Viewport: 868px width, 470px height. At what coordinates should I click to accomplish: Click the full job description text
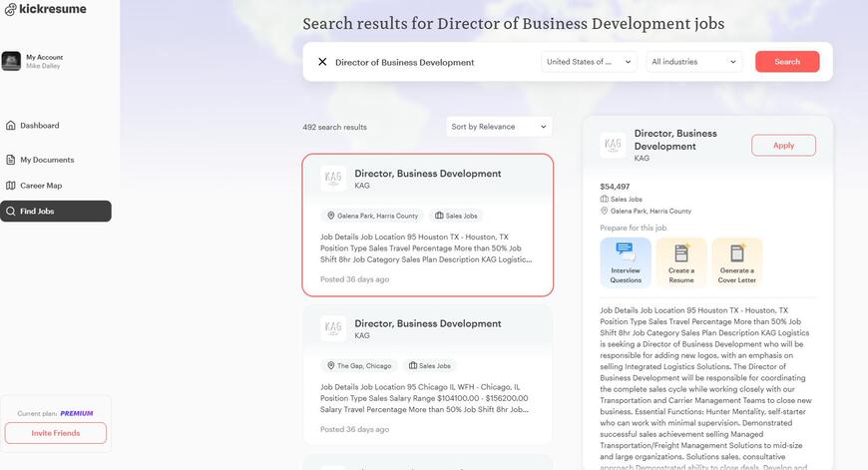pyautogui.click(x=705, y=387)
